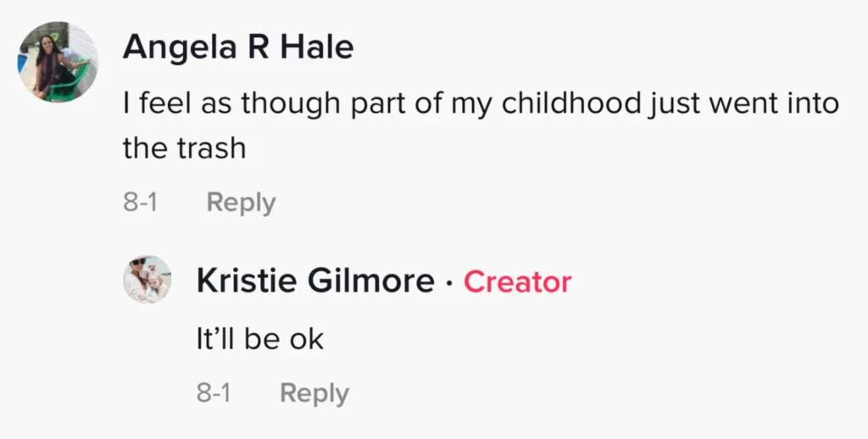Click the pink Creator badge
Image resolution: width=868 pixels, height=439 pixels.
point(517,281)
